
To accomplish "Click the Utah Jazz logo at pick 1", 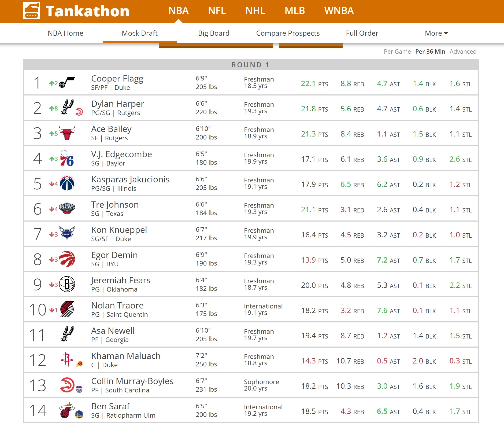I will [x=67, y=82].
